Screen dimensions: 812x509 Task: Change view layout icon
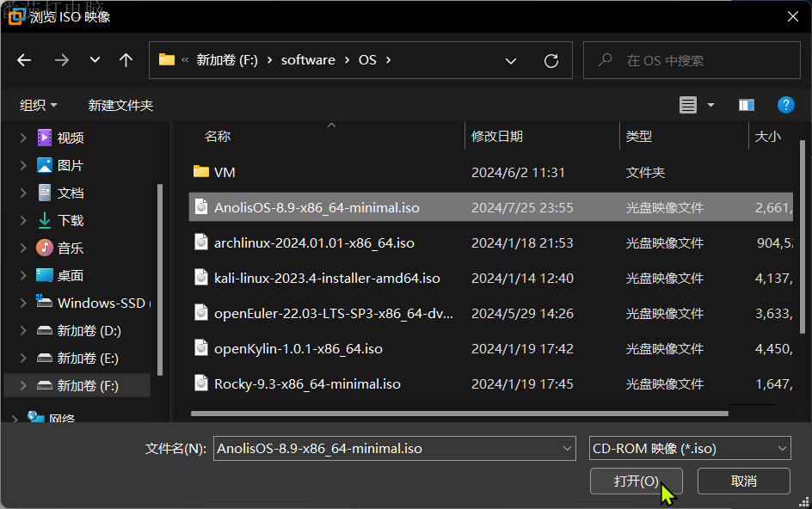pyautogui.click(x=688, y=105)
